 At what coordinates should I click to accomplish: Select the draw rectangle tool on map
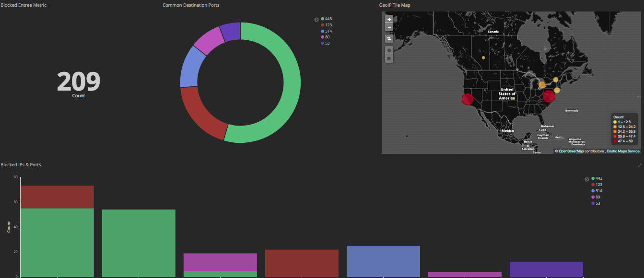(x=389, y=58)
